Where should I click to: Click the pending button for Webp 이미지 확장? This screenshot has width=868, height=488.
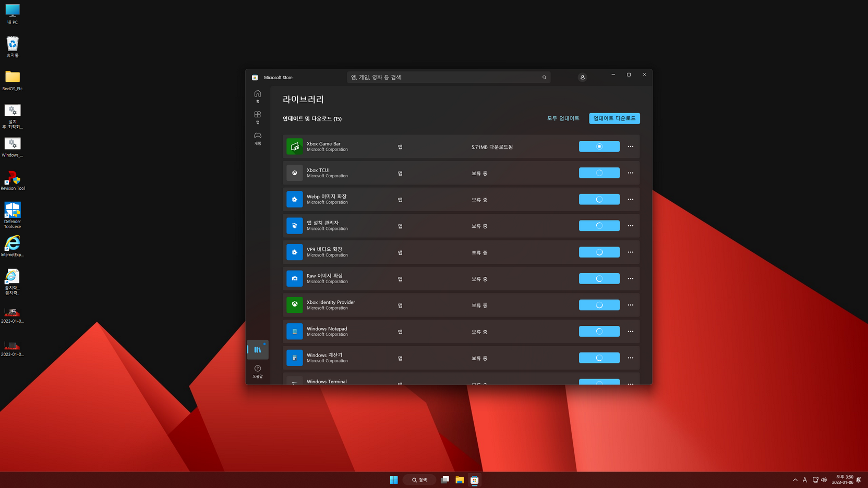599,199
